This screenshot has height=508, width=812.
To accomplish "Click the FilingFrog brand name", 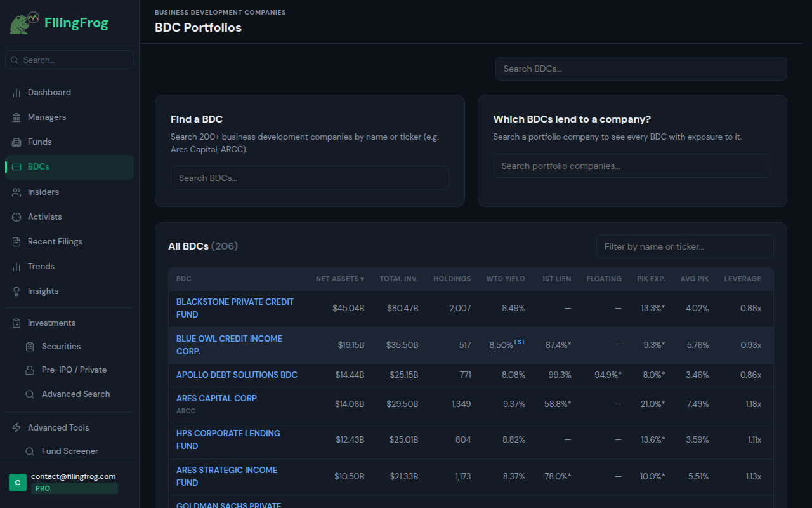I will [x=77, y=23].
